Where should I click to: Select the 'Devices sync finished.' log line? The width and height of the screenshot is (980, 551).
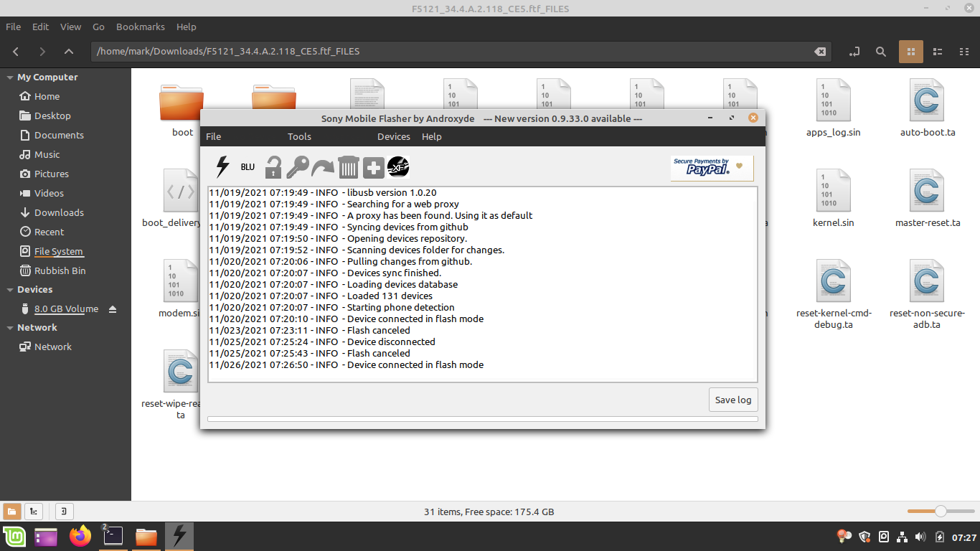click(x=325, y=273)
